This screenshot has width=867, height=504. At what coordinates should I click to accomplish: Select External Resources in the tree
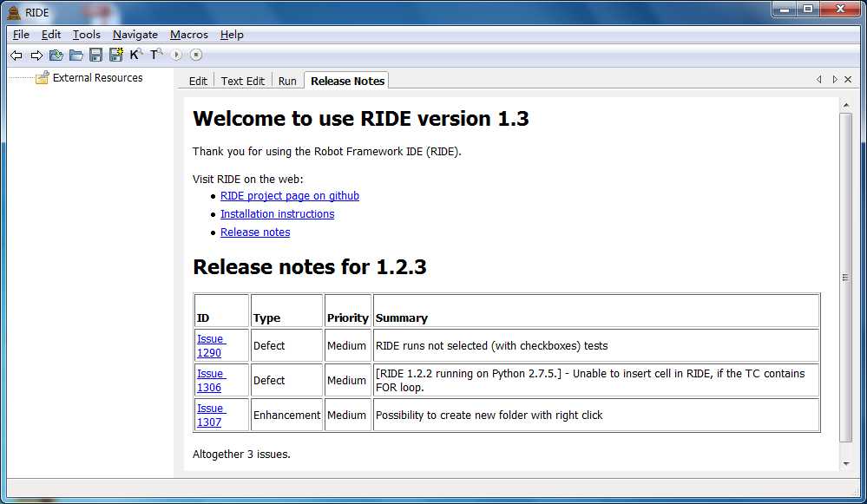97,78
